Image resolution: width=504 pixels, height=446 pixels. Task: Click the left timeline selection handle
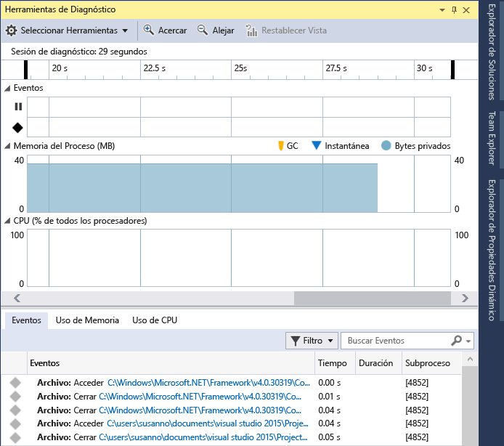[25, 70]
